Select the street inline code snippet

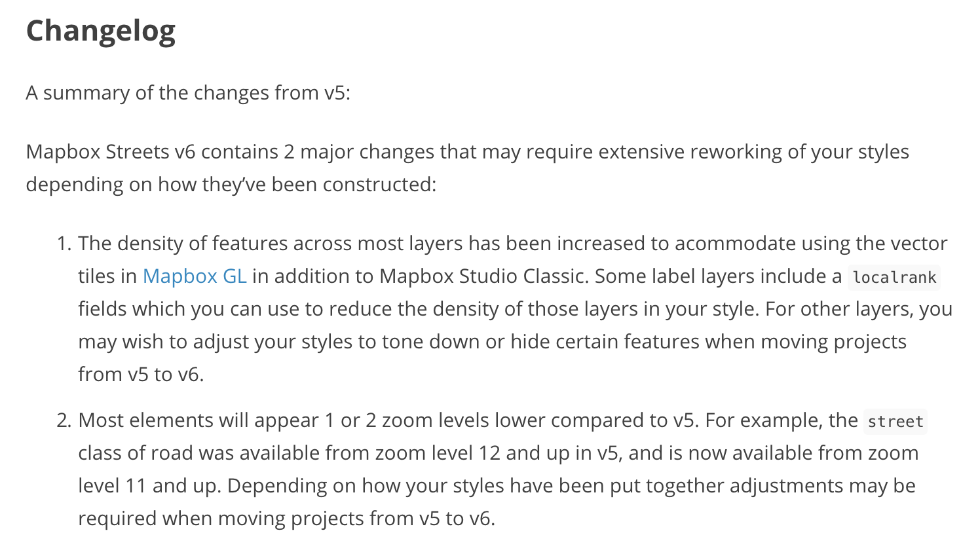point(895,422)
